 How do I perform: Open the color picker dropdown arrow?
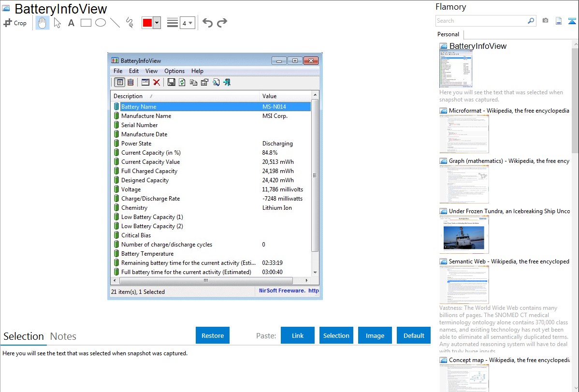coord(157,23)
